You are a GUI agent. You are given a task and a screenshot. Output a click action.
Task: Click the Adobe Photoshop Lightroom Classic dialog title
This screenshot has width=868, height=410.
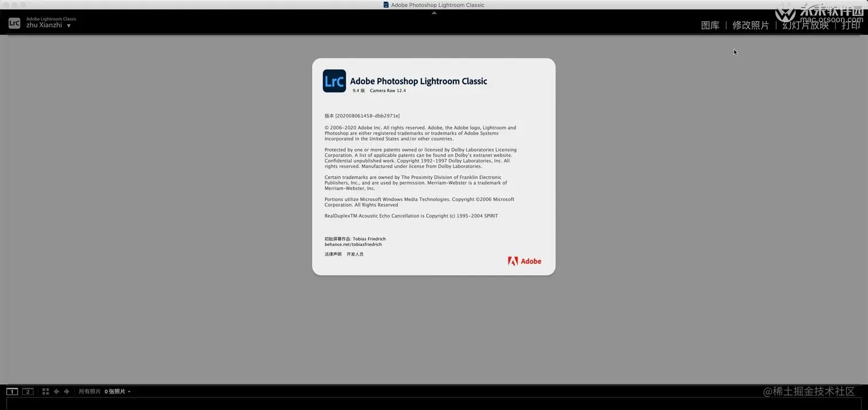pos(418,82)
